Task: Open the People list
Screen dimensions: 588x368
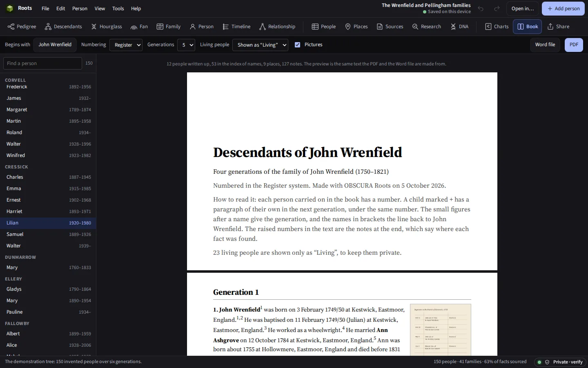Action: coord(324,27)
